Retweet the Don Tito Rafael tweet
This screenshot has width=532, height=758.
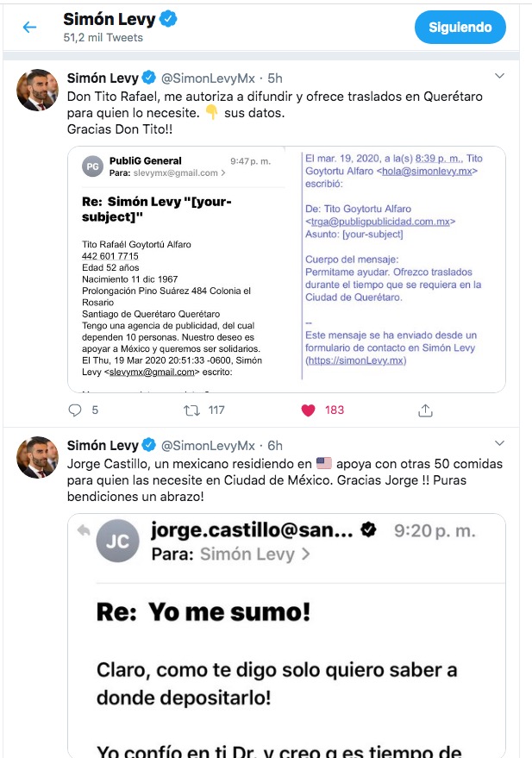tap(194, 410)
